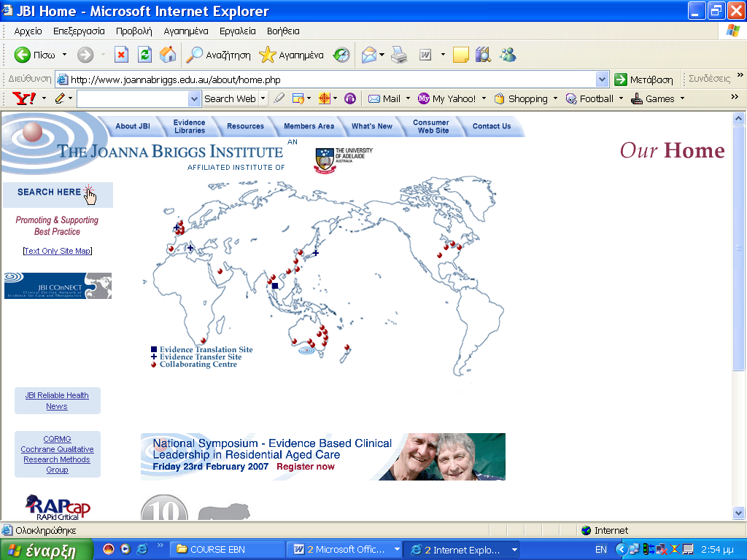Open Microsoft Office taskbar group
The height and width of the screenshot is (560, 747).
coord(346,550)
